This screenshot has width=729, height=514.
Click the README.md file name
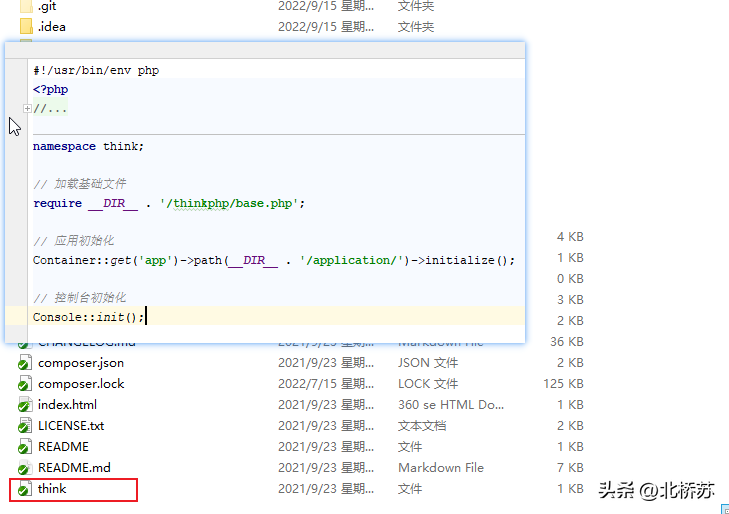[74, 468]
